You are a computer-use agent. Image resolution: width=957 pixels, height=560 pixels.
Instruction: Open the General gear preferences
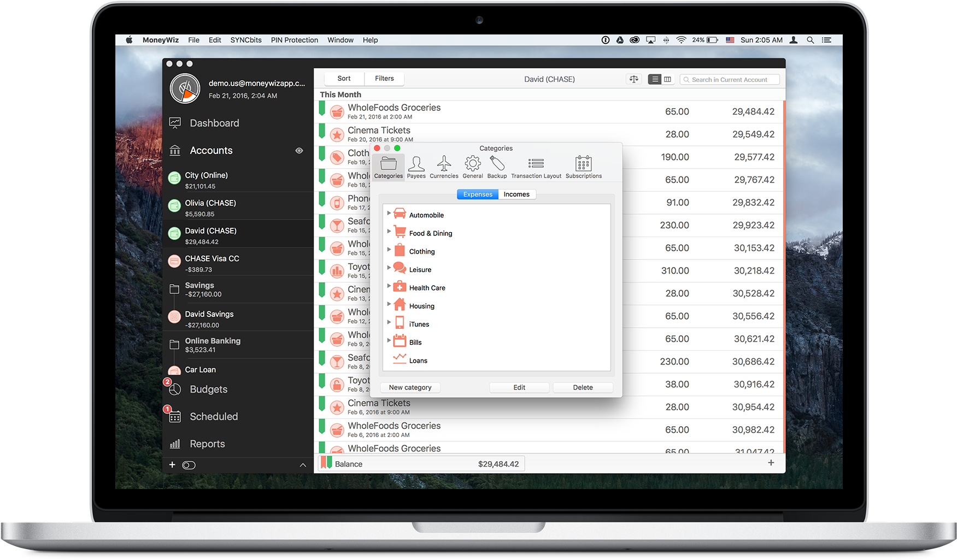pyautogui.click(x=473, y=167)
